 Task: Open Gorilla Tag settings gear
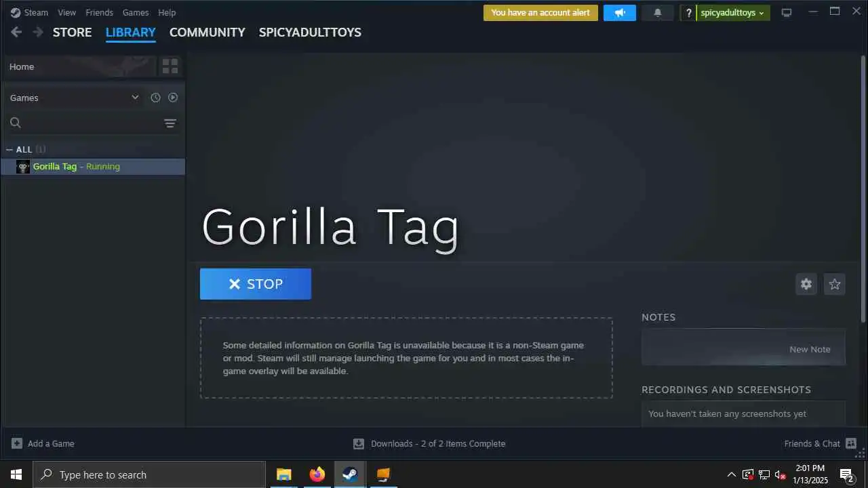[x=806, y=284]
